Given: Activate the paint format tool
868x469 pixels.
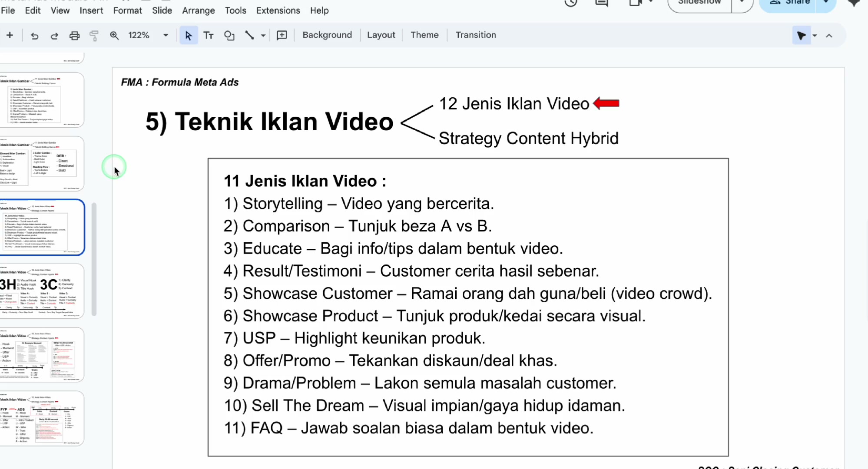Looking at the screenshot, I should (94, 36).
